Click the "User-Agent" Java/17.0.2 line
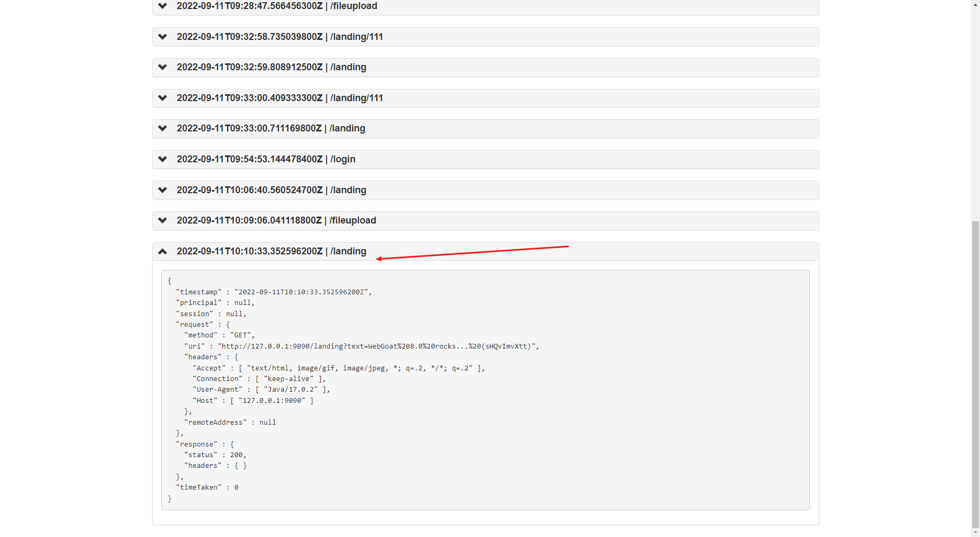Viewport: 980px width, 537px height. pos(261,390)
